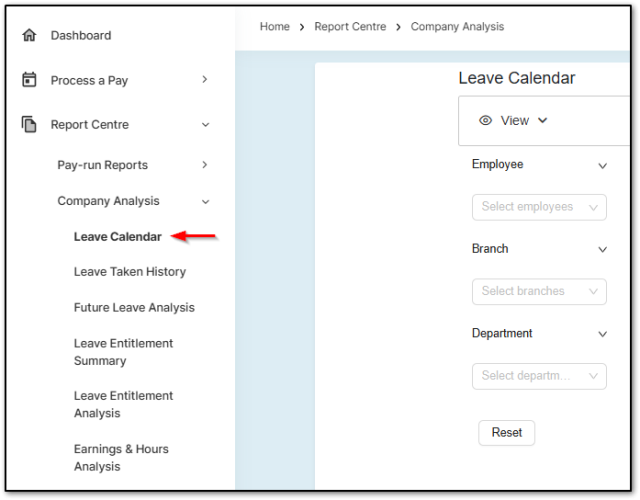
Task: Collapse the Employee filter section
Action: coord(602,165)
